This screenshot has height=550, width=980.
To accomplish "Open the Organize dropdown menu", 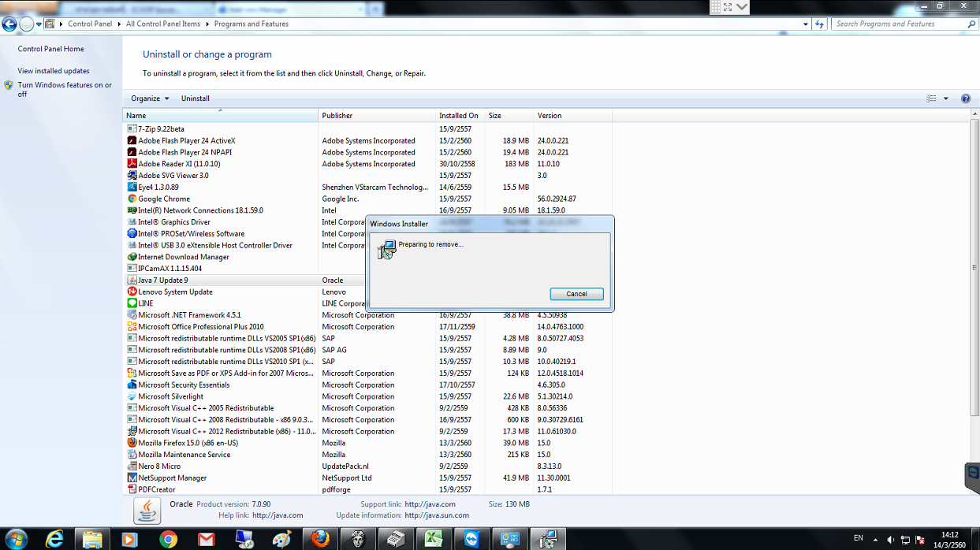I will click(150, 98).
